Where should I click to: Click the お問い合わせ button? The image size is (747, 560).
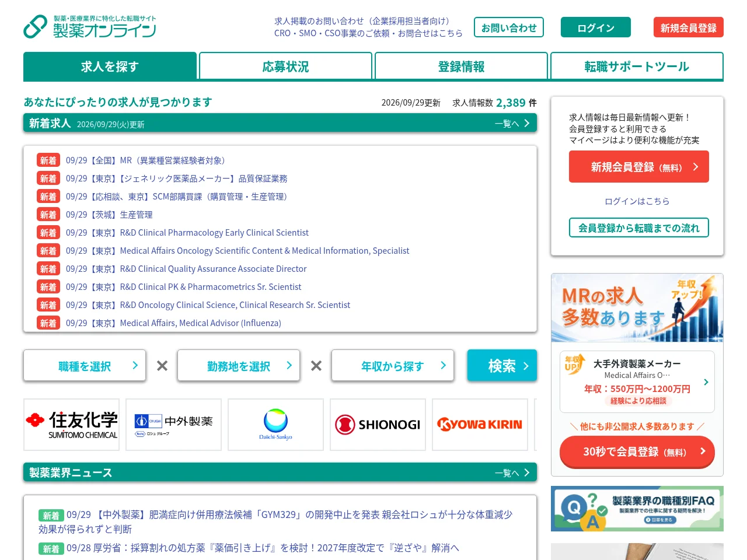click(509, 27)
